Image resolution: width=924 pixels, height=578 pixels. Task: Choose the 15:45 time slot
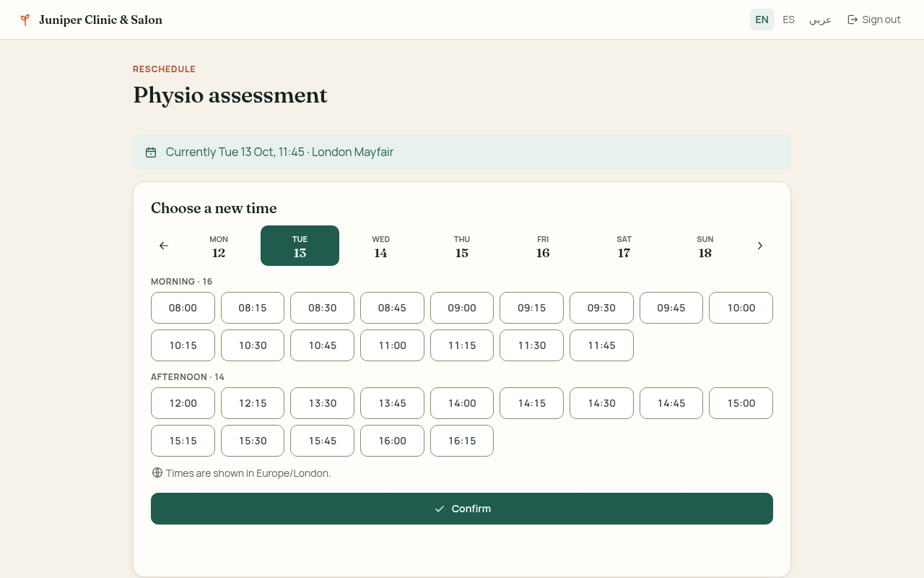coord(323,441)
